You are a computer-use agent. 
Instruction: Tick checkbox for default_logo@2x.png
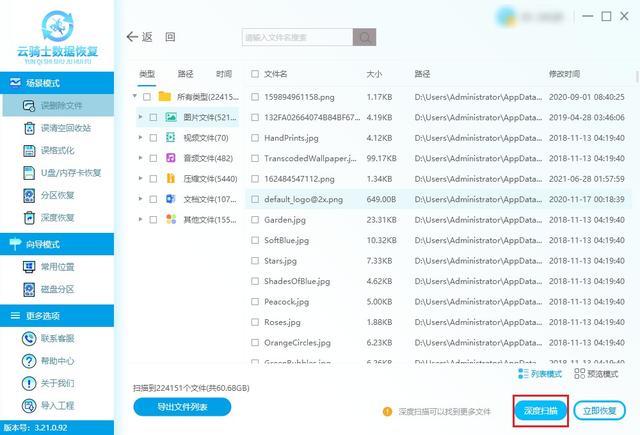click(x=255, y=199)
